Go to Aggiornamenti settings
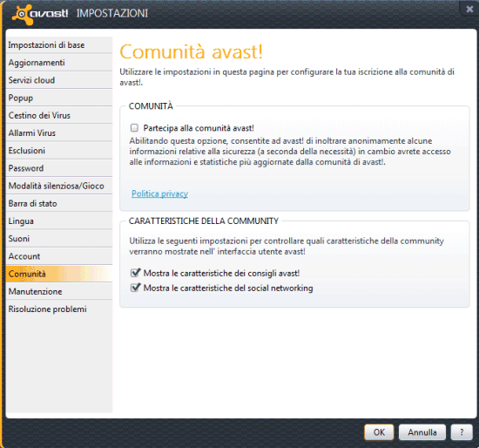Viewport: 479px width, 448px height. click(x=59, y=63)
